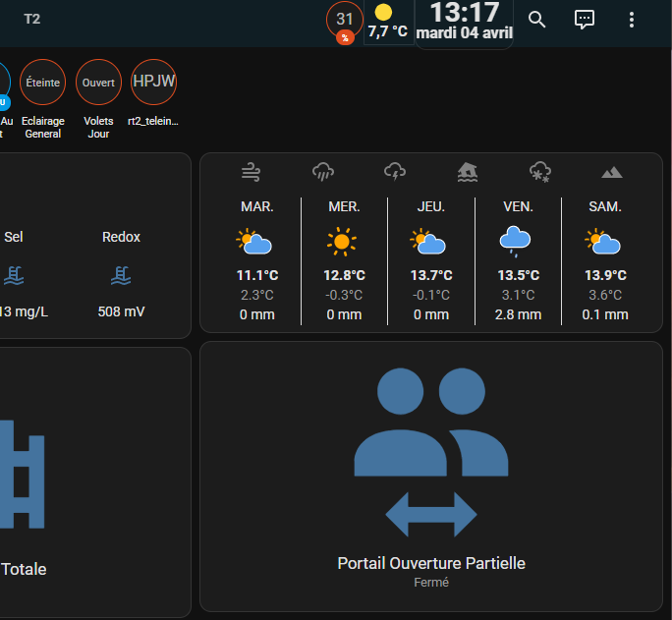This screenshot has width=672, height=620.
Task: Click the Sel pool icon
Action: coord(14,275)
